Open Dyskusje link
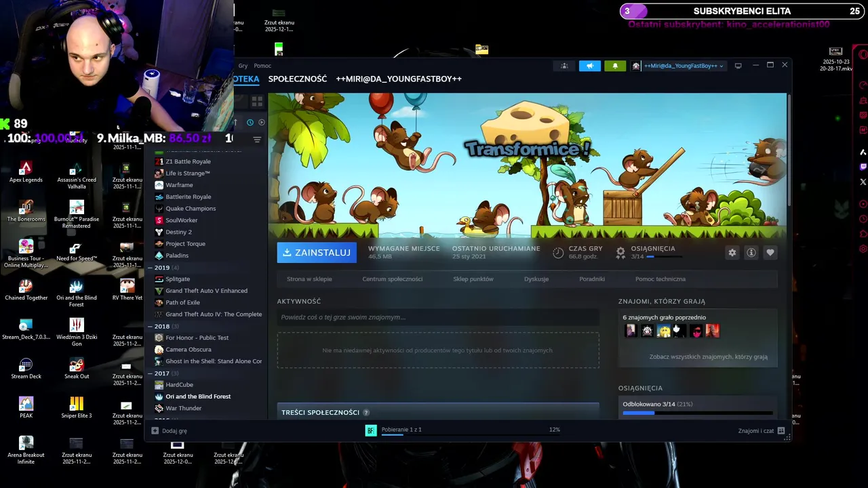The height and width of the screenshot is (488, 868). 536,279
